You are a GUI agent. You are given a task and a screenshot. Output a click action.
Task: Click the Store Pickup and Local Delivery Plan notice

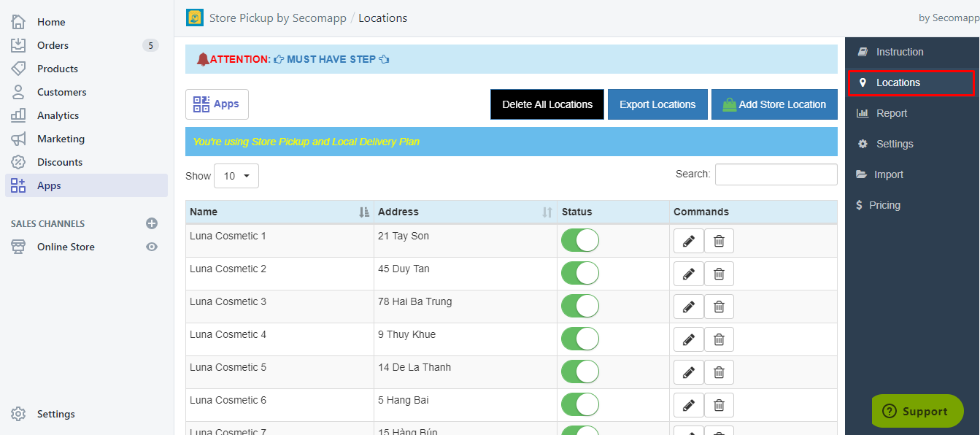[512, 142]
